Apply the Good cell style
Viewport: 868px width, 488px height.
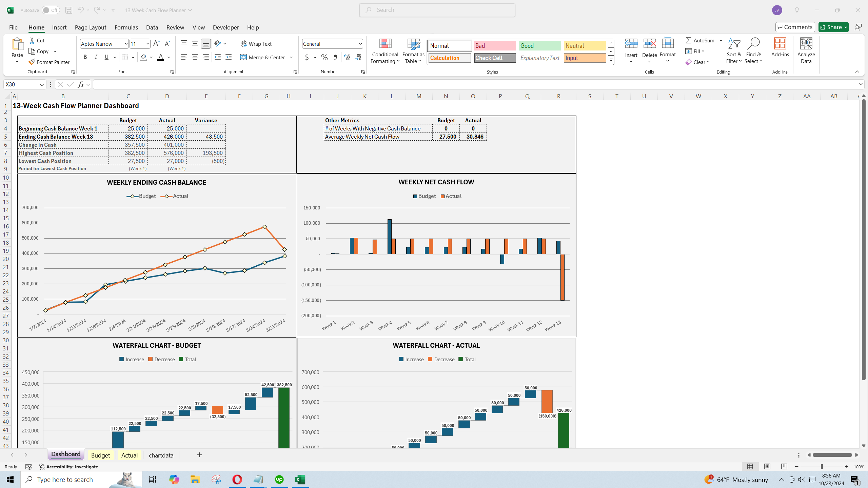tap(540, 46)
